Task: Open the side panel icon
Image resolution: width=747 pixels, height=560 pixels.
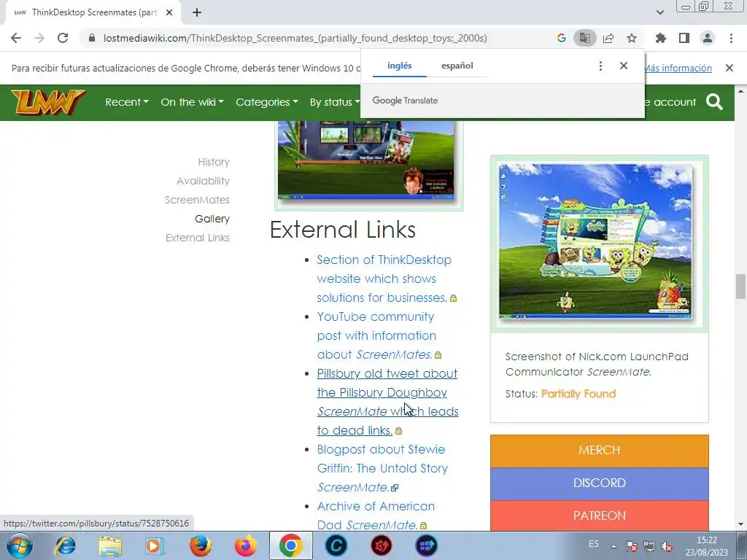Action: 684,38
